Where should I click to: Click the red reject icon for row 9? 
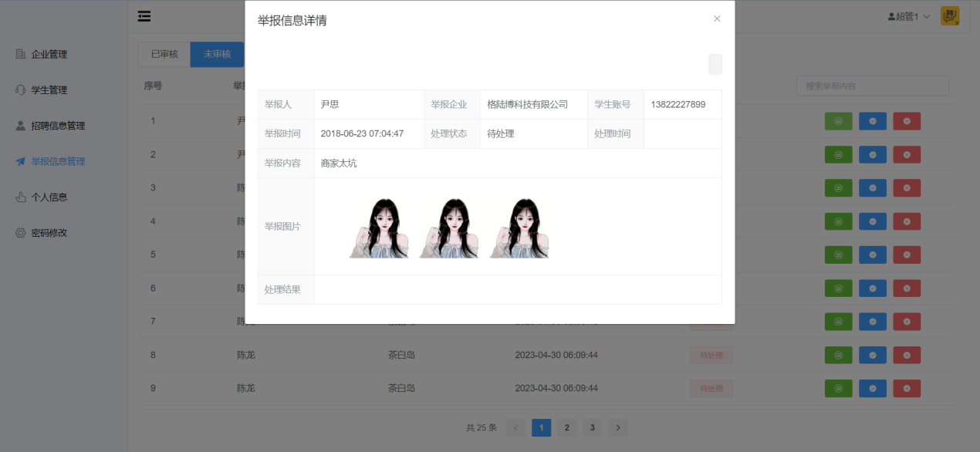(x=907, y=389)
